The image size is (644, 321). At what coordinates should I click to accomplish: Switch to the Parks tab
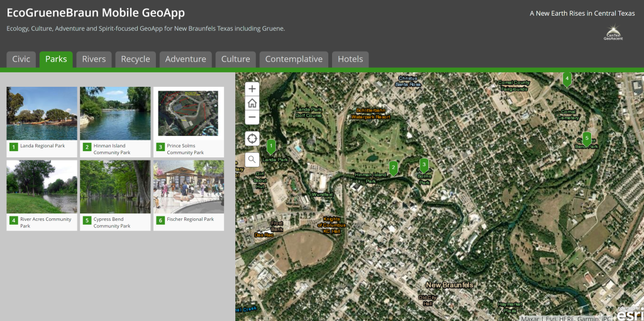point(56,59)
